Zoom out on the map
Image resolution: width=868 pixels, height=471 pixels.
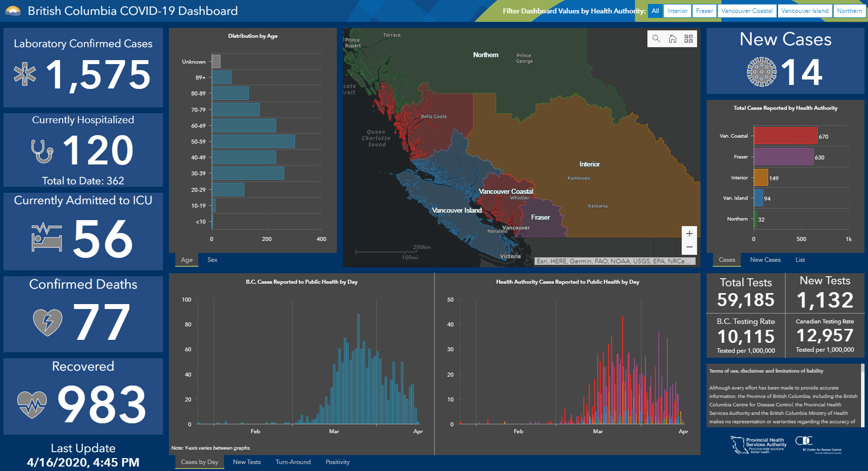tap(689, 247)
